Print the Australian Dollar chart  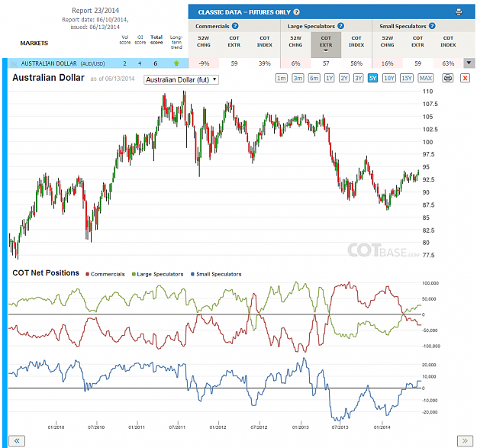[x=447, y=78]
